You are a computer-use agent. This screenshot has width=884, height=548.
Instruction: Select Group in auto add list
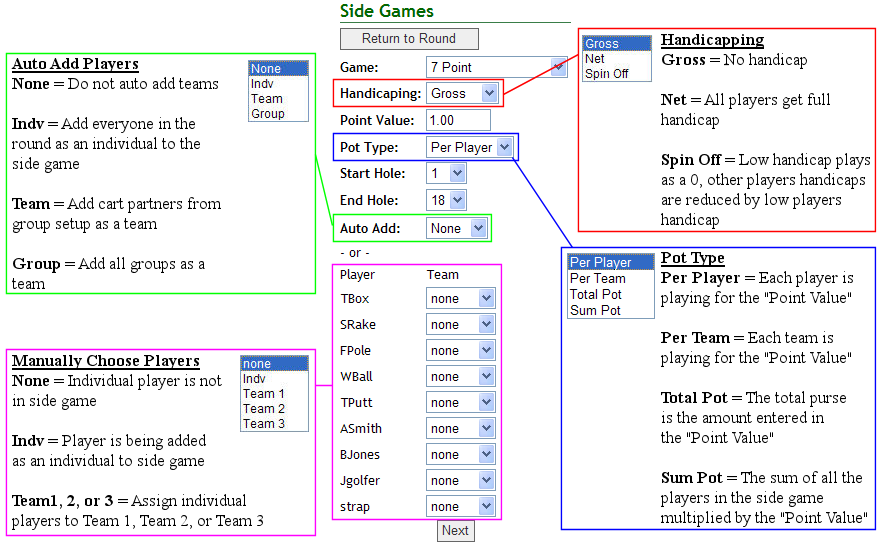coord(267,114)
